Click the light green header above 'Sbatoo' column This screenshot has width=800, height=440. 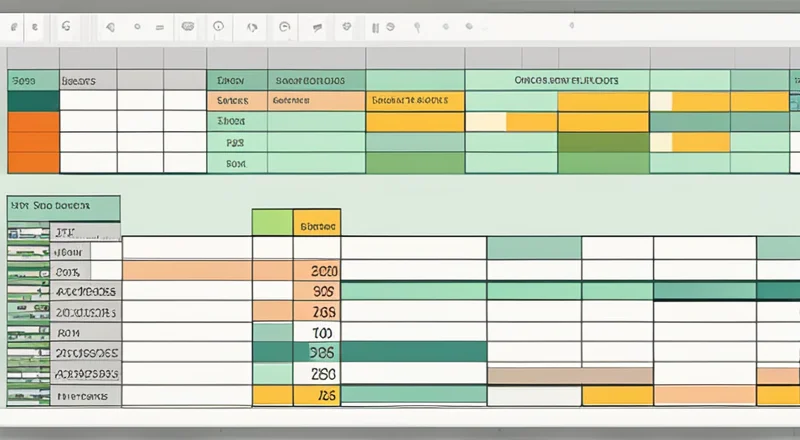tap(273, 222)
